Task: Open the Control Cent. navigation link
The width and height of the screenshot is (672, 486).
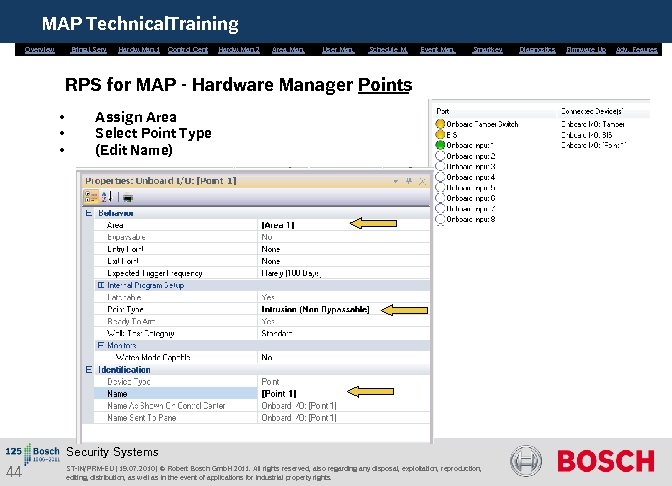Action: 188,50
